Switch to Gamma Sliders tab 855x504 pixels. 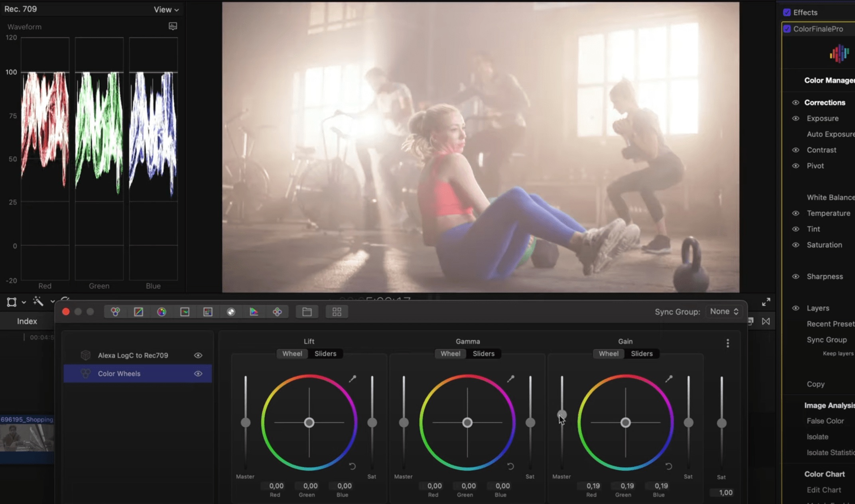[x=484, y=353]
